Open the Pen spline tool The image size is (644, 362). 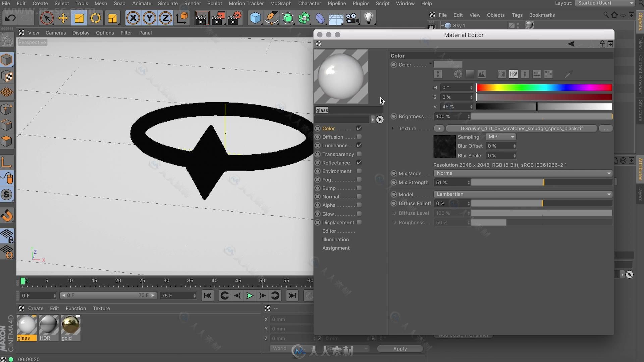271,18
